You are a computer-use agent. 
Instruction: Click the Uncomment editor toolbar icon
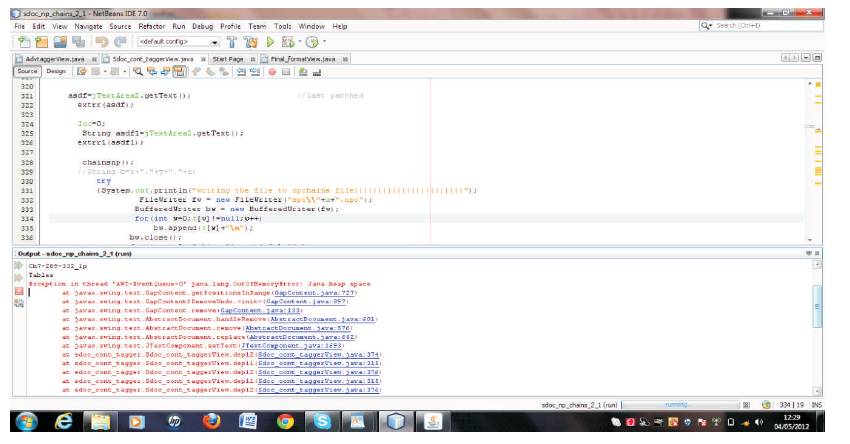click(317, 72)
